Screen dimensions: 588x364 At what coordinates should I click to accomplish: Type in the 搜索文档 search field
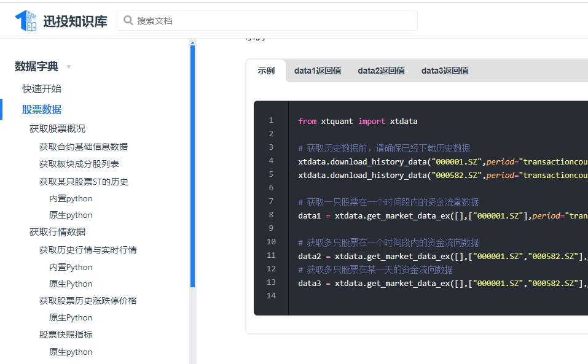coord(270,20)
